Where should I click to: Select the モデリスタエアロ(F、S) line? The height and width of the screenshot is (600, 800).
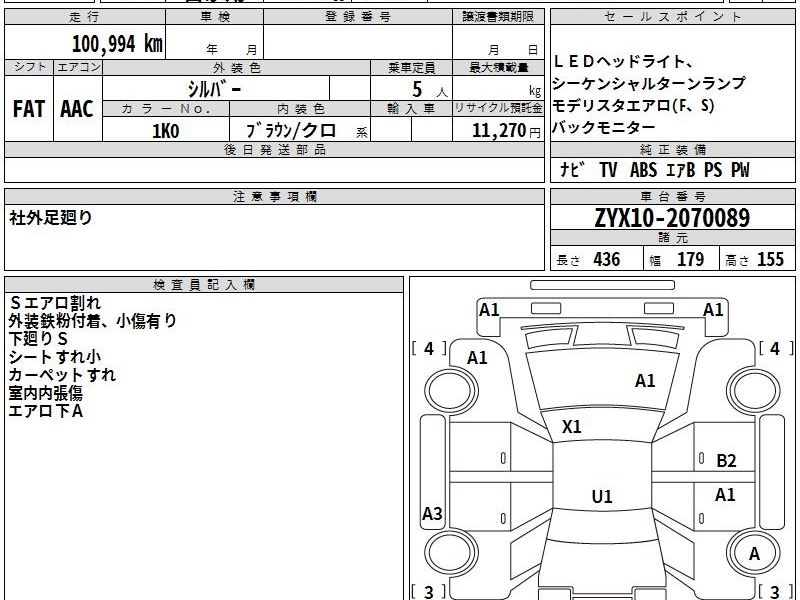[x=633, y=105]
